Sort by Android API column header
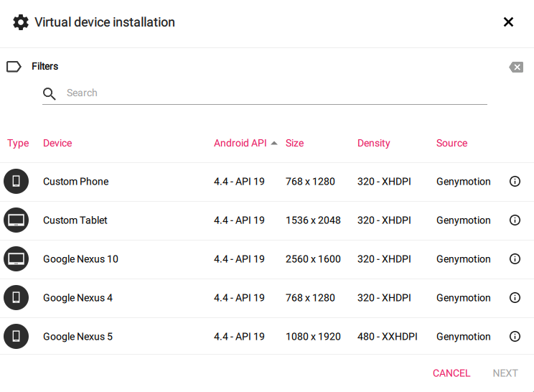The image size is (534, 392). pyautogui.click(x=240, y=143)
